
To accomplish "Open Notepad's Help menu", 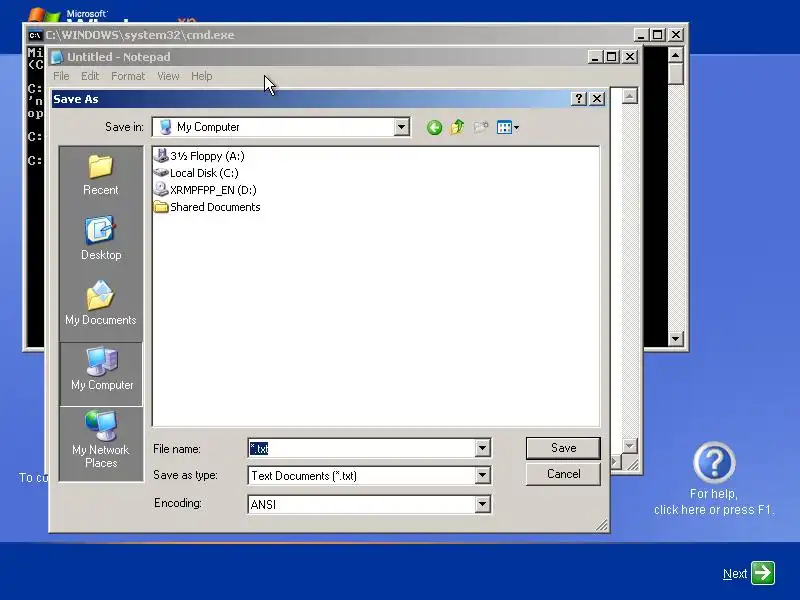I will tap(202, 76).
